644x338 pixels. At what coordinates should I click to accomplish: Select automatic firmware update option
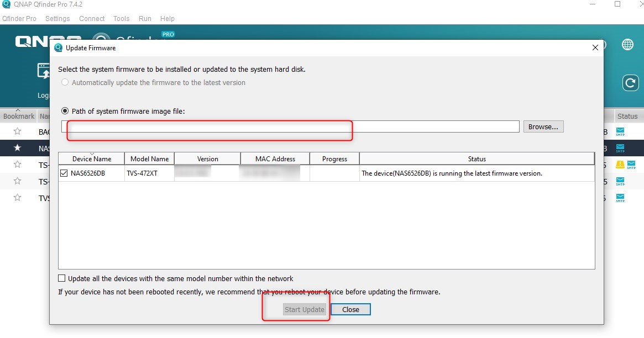(65, 82)
